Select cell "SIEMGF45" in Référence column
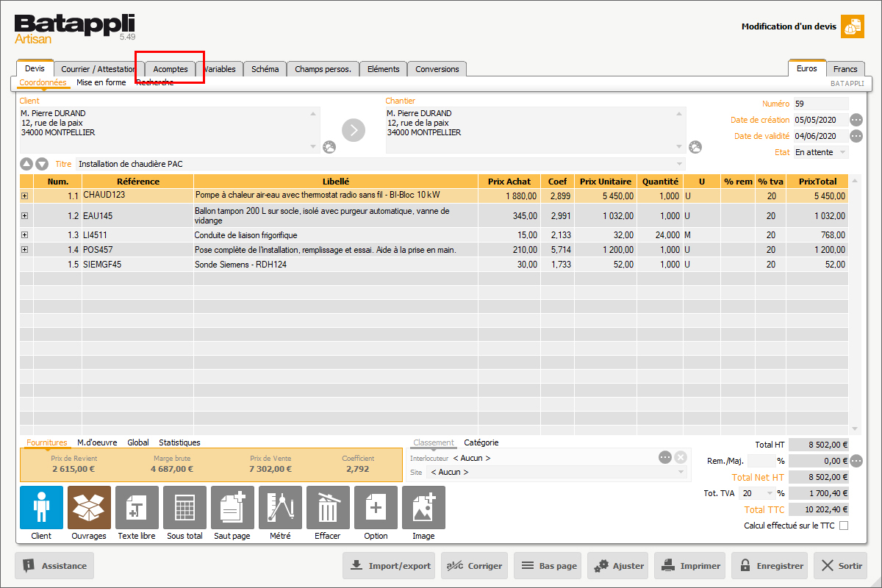The width and height of the screenshot is (882, 588). pyautogui.click(x=137, y=265)
